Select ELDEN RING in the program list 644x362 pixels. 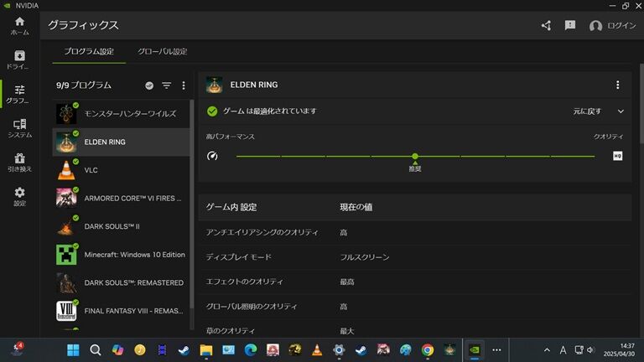pos(121,142)
